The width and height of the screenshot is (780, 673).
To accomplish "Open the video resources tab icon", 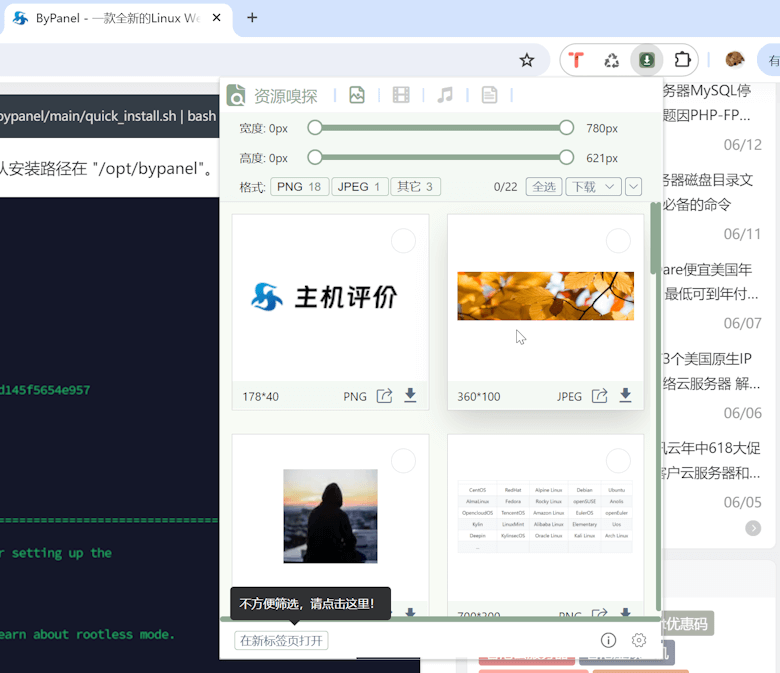I will (x=401, y=95).
